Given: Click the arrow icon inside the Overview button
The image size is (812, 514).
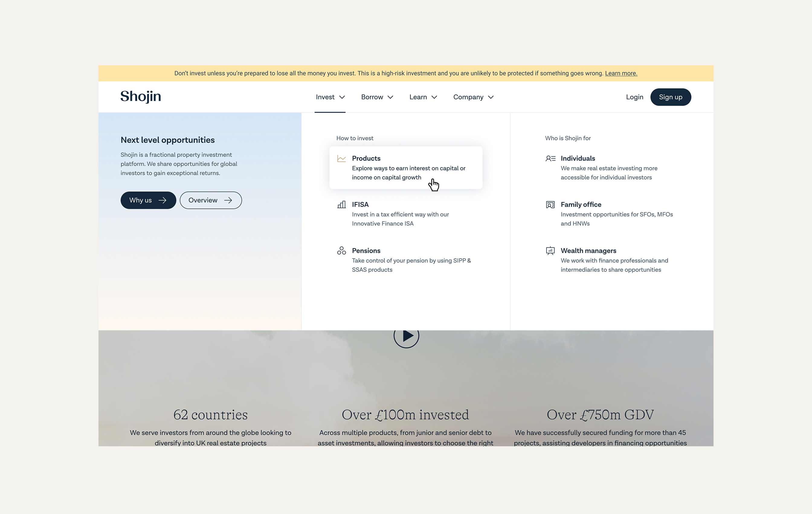Looking at the screenshot, I should point(228,200).
